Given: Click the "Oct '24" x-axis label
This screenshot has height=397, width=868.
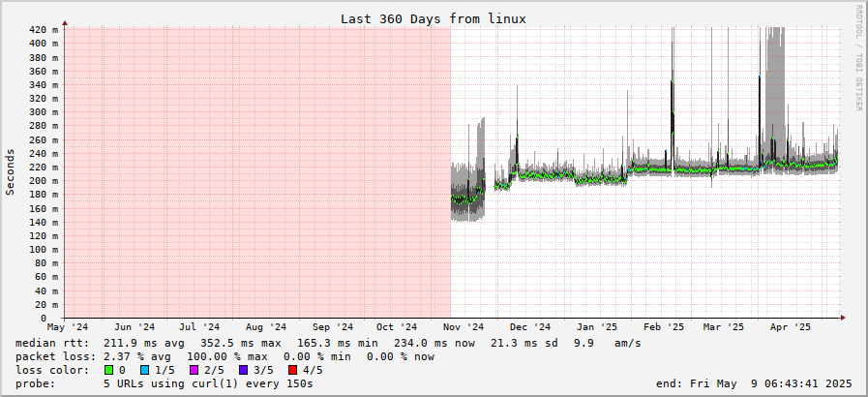Looking at the screenshot, I should (x=397, y=327).
